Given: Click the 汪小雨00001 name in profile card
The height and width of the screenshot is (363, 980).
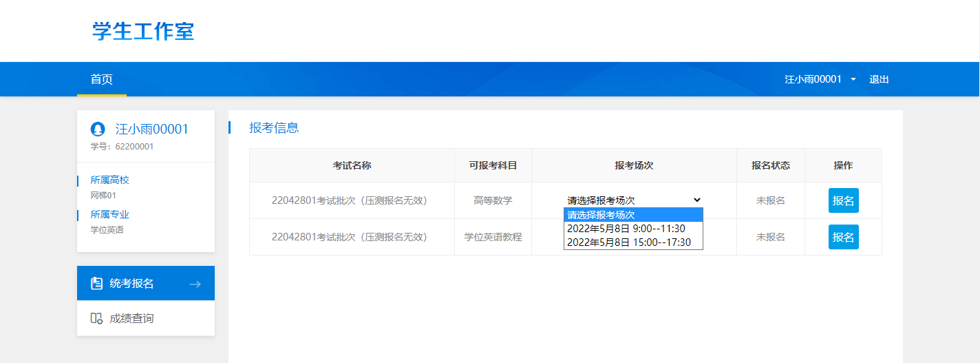Looking at the screenshot, I should (151, 129).
